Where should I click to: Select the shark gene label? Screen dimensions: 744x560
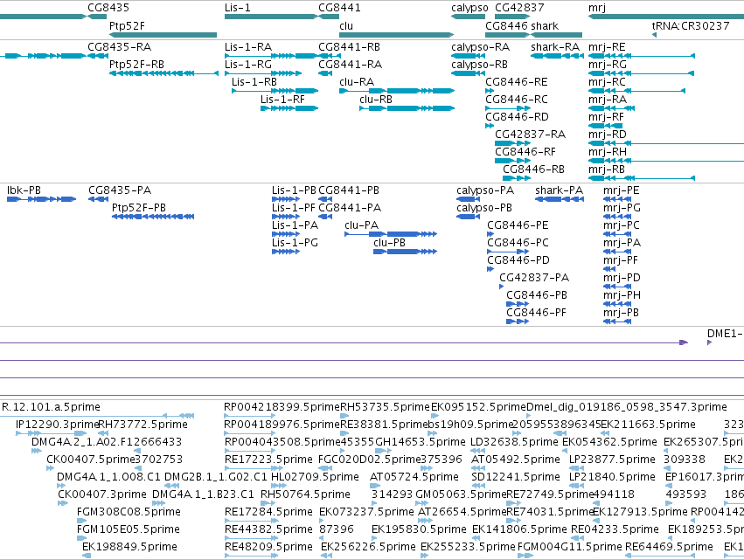545,25
